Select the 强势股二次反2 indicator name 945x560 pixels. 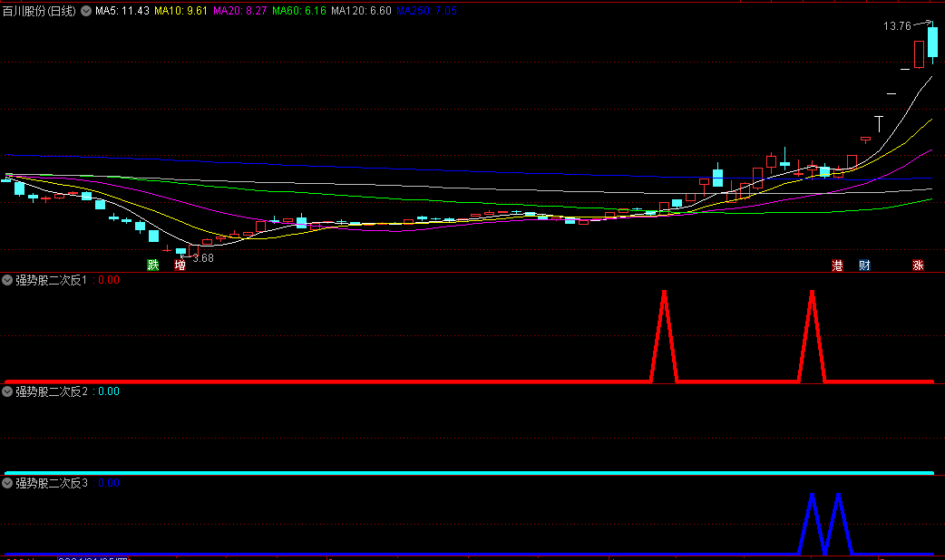pos(51,391)
